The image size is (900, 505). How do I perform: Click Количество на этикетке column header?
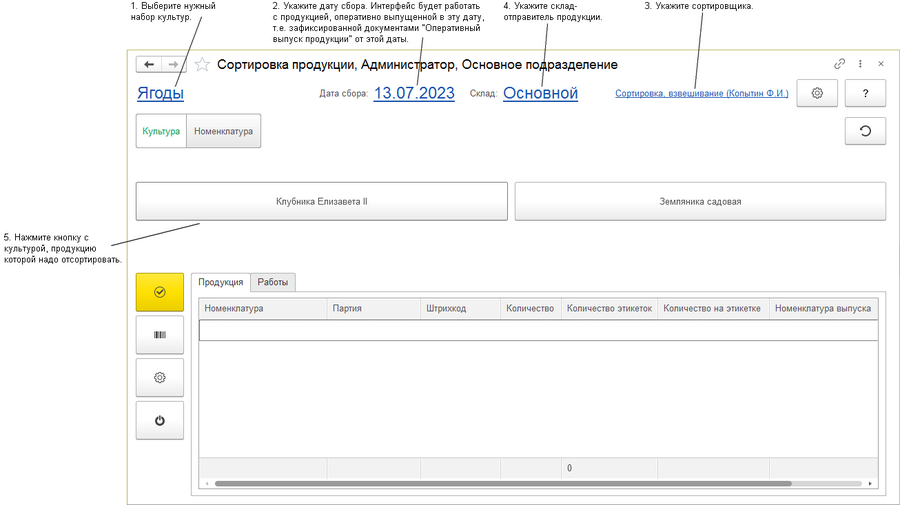[713, 308]
